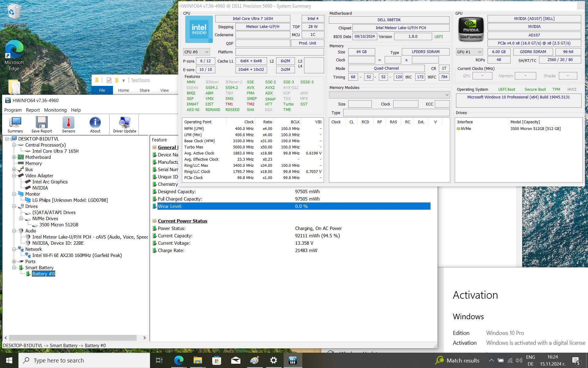
Task: Open the CPU #0 selector dropdown
Action: (x=196, y=52)
